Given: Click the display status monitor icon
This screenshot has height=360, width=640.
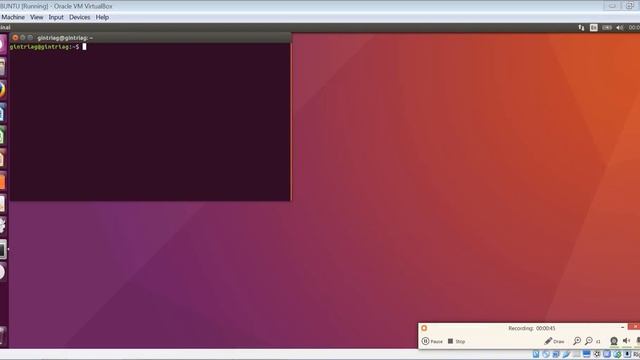Looking at the screenshot, I should click(x=587, y=354).
